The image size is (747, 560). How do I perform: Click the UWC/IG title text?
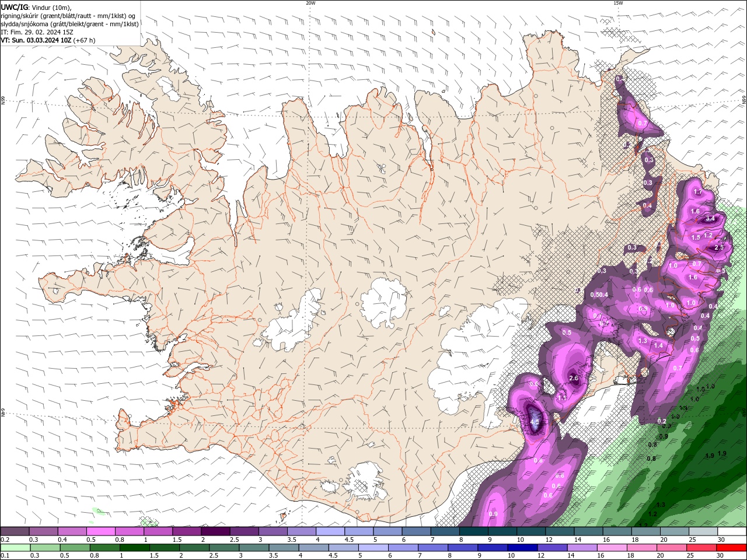click(x=14, y=7)
